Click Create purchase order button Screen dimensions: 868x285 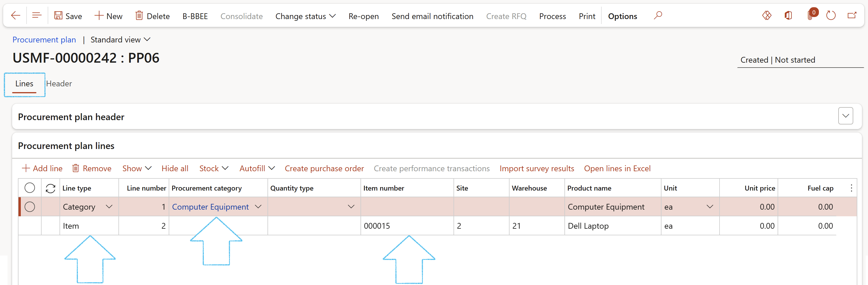[x=324, y=168]
